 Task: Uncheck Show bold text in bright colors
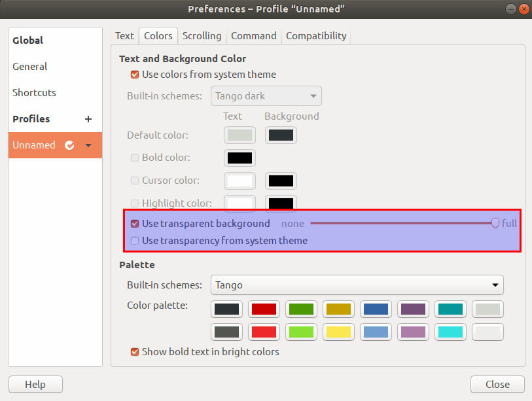(134, 351)
